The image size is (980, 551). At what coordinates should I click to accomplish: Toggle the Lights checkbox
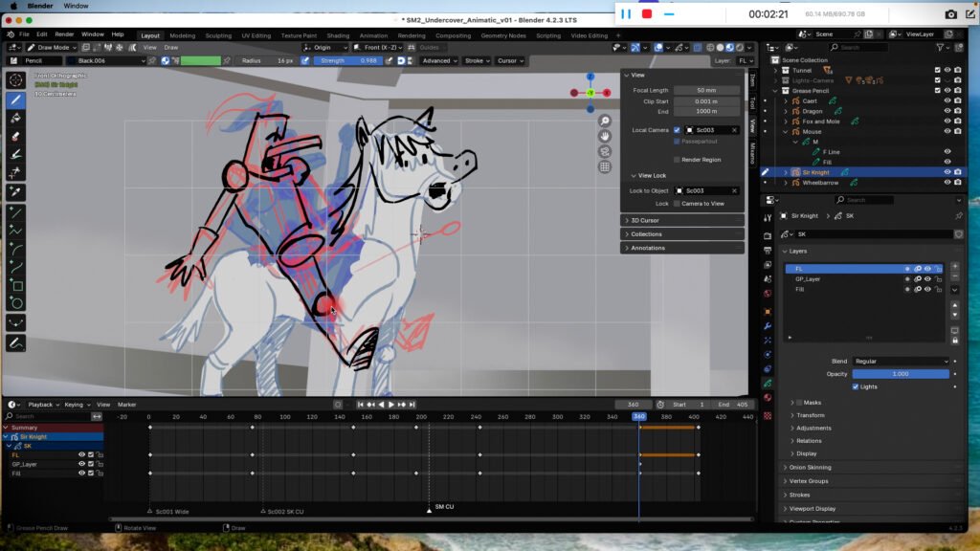point(856,386)
